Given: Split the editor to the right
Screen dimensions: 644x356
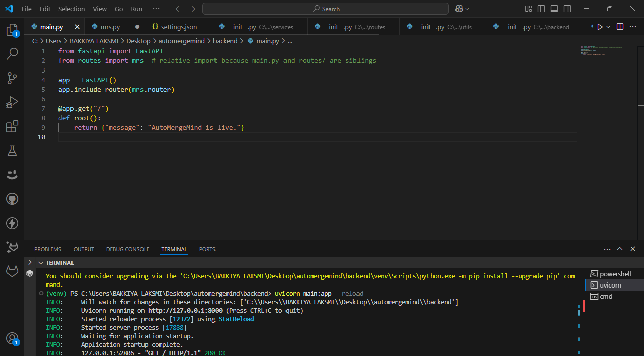Looking at the screenshot, I should point(620,27).
